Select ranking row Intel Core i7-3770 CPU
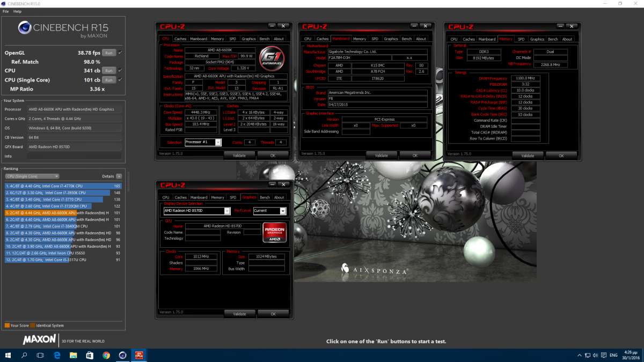This screenshot has height=362, width=644. [x=63, y=200]
